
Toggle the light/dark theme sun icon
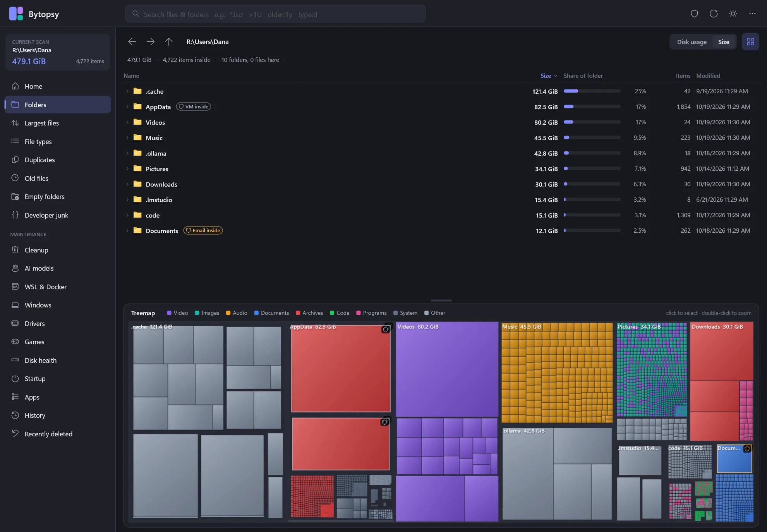[733, 14]
